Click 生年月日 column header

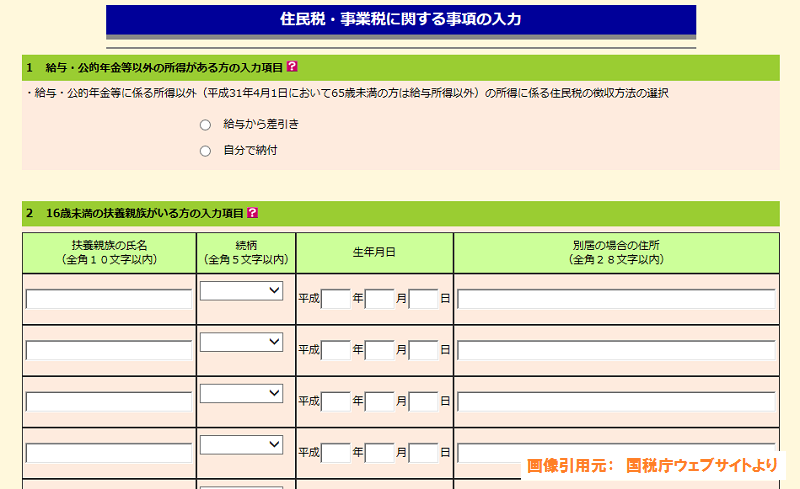tap(374, 253)
